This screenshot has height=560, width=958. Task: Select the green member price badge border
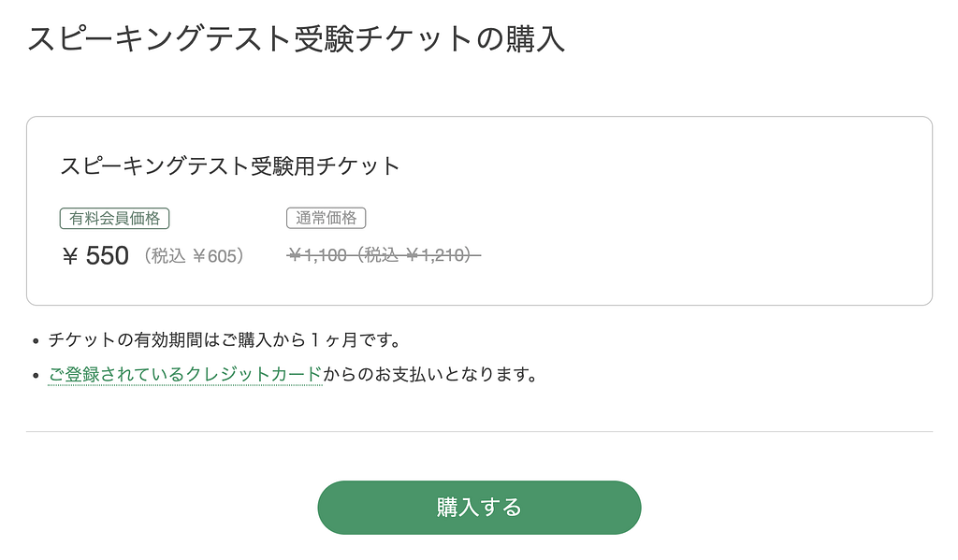click(113, 218)
